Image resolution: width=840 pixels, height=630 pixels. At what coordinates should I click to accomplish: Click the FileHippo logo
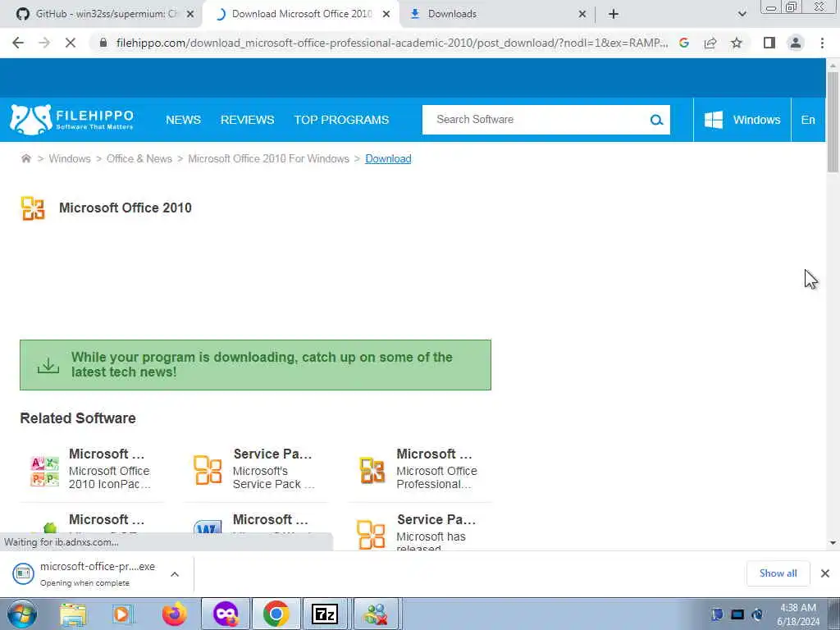point(71,120)
